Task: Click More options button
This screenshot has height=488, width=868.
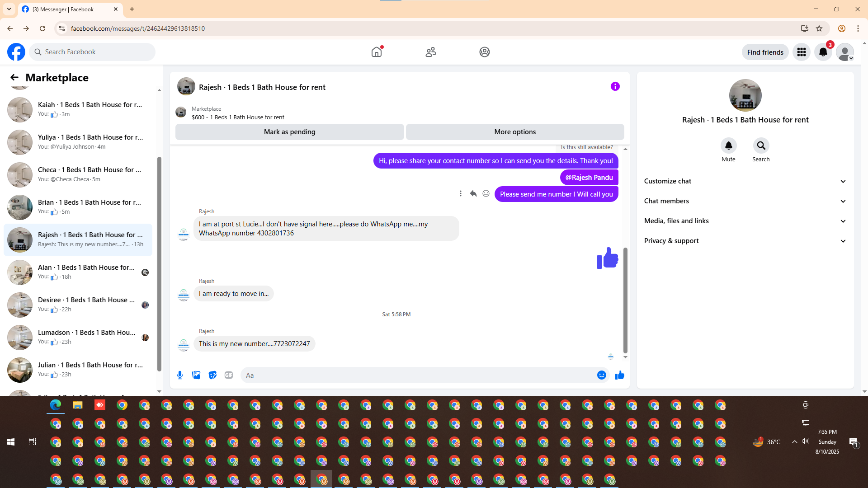Action: [x=515, y=132]
